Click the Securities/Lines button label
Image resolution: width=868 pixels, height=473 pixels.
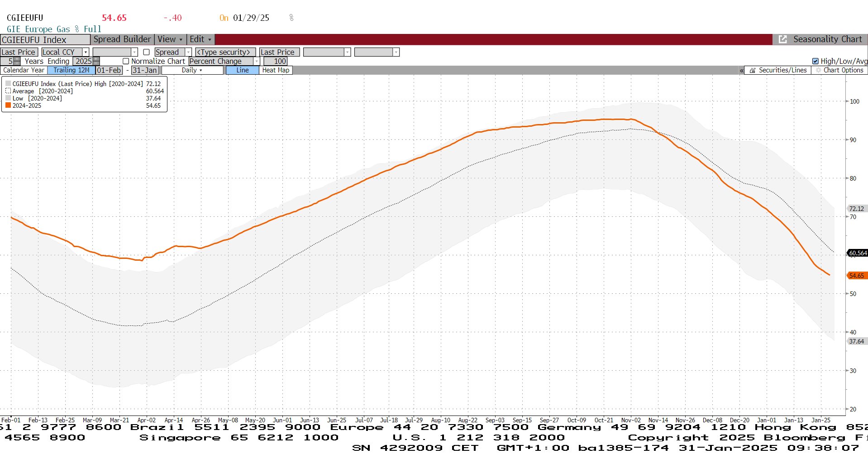point(782,70)
